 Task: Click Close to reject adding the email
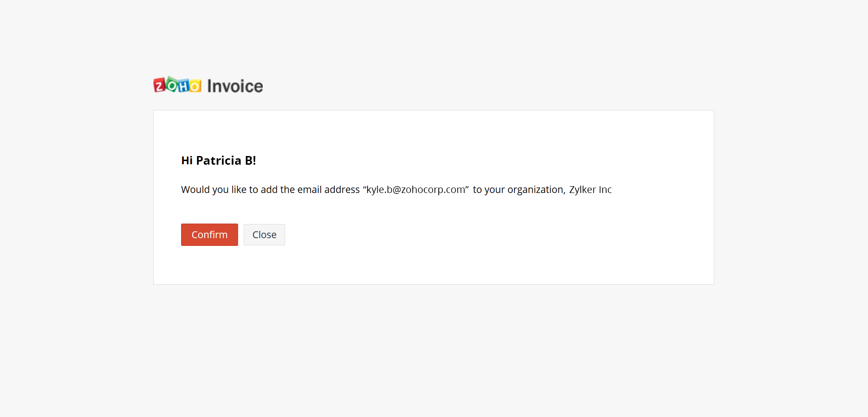point(264,235)
